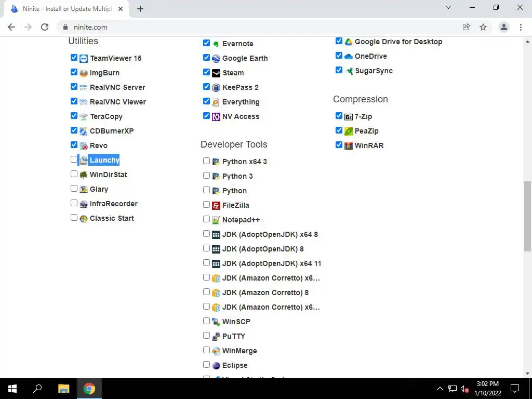Click the muted volume tray icon
Image resolution: width=532 pixels, height=399 pixels.
coord(464,389)
